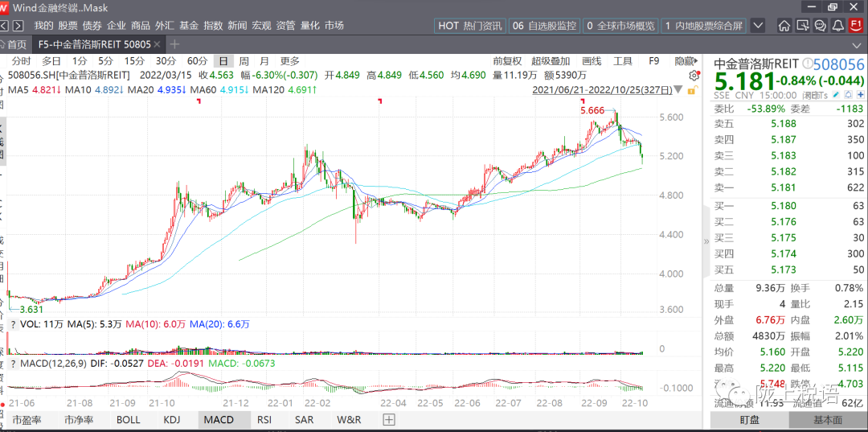Collapse the right quote panel arrow
The width and height of the screenshot is (868, 432).
pyautogui.click(x=706, y=241)
